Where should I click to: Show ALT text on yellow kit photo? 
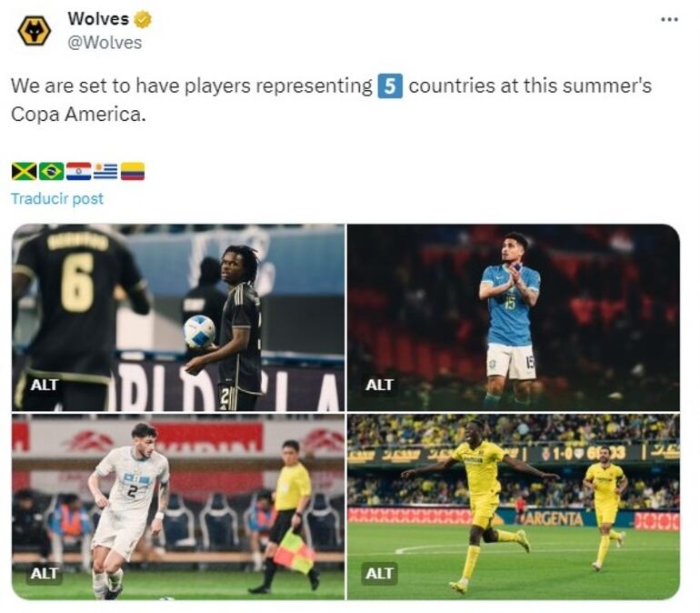379,573
